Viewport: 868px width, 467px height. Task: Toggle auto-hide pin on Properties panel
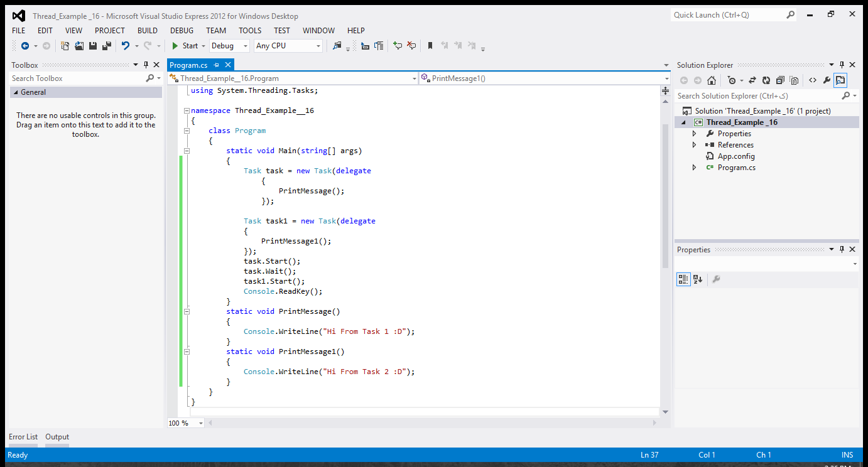pyautogui.click(x=842, y=249)
